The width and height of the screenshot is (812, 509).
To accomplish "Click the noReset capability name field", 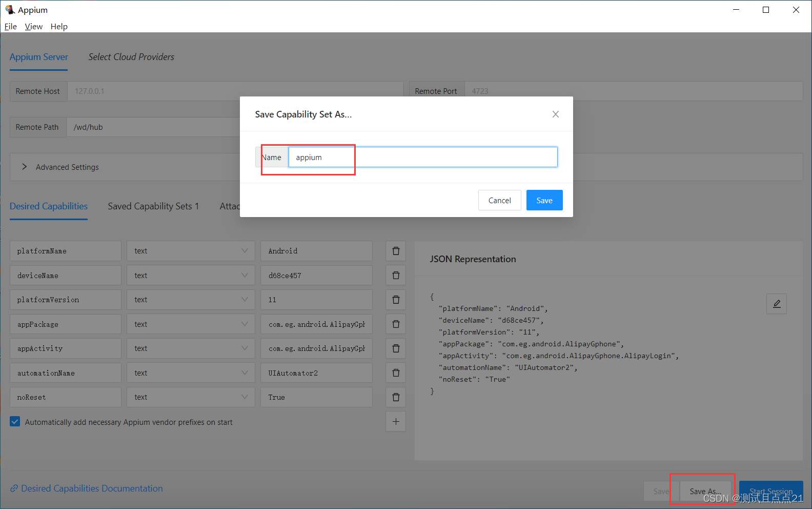I will (x=66, y=397).
